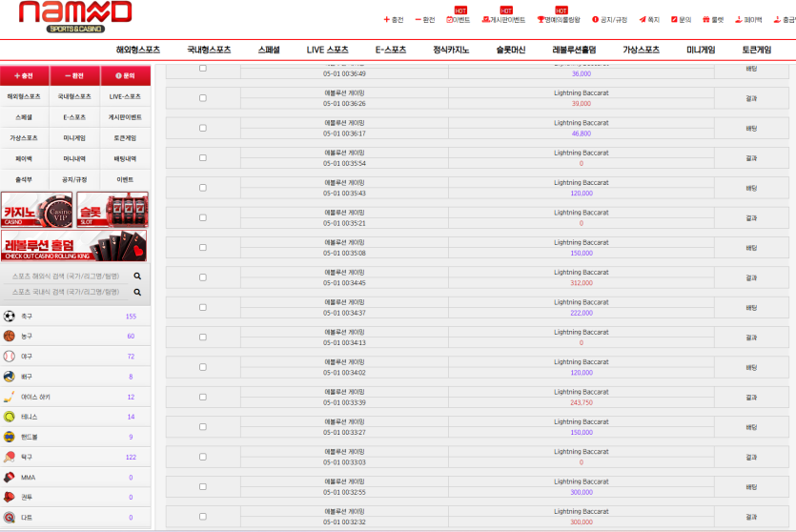Open the 토큰게임 menu in navigation bar
This screenshot has height=532, width=796.
[756, 50]
